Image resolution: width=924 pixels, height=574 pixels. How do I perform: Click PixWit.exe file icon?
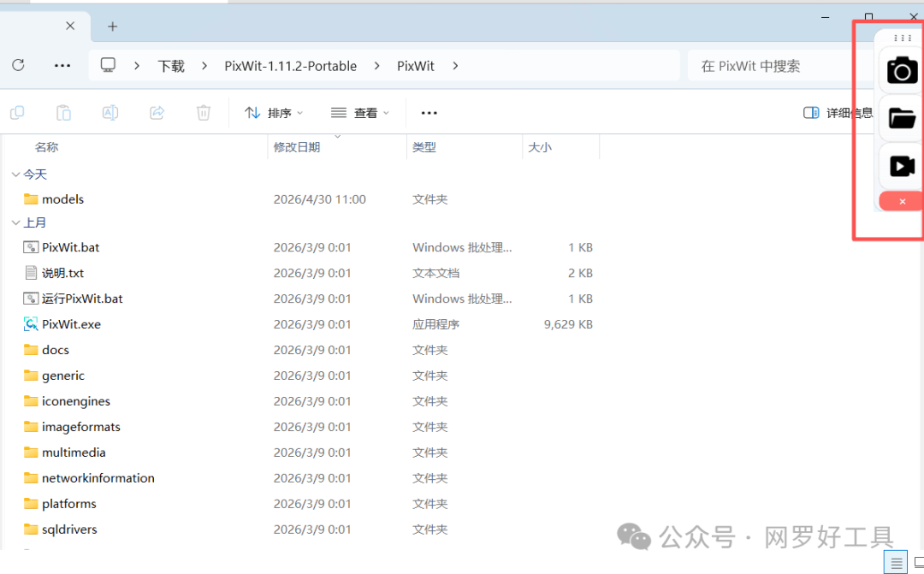31,324
